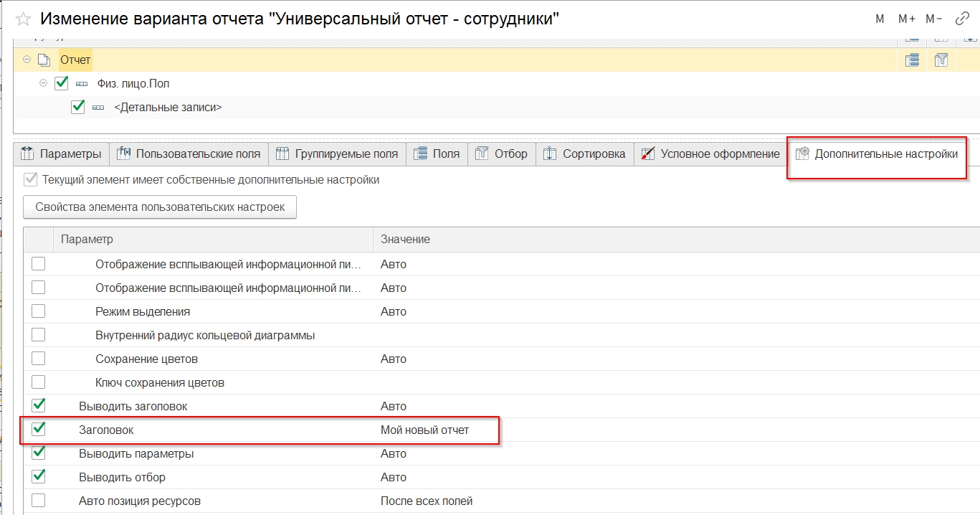Viewport: 980px width, 515px height.
Task: Collapse the Отчет tree node
Action: 27,60
